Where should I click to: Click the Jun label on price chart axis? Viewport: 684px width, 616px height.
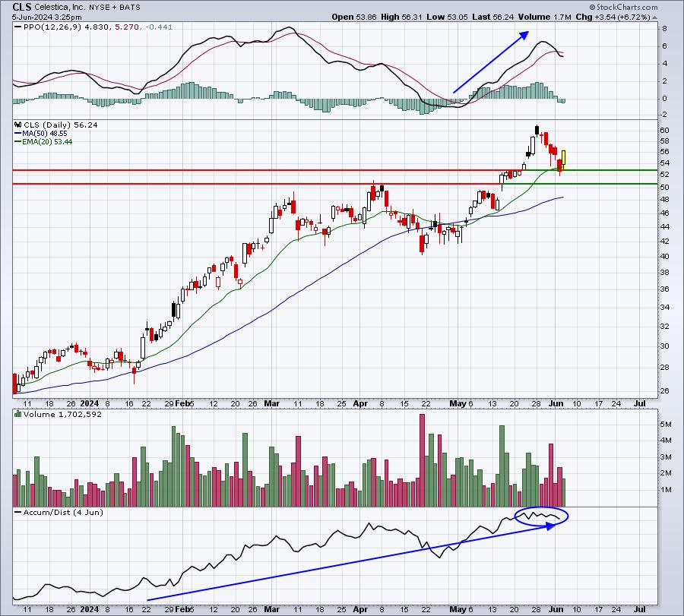tap(556, 403)
